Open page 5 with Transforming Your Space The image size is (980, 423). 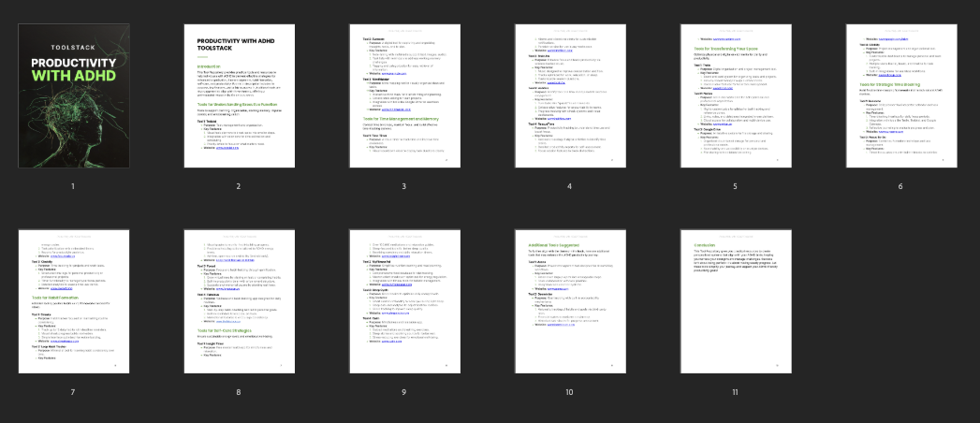[x=735, y=96]
